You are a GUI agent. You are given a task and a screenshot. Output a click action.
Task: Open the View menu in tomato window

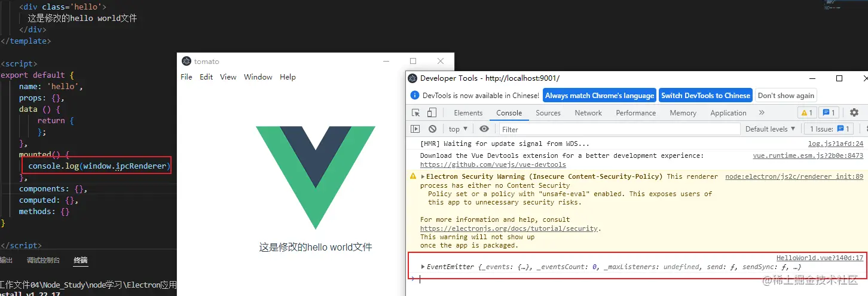(x=228, y=77)
